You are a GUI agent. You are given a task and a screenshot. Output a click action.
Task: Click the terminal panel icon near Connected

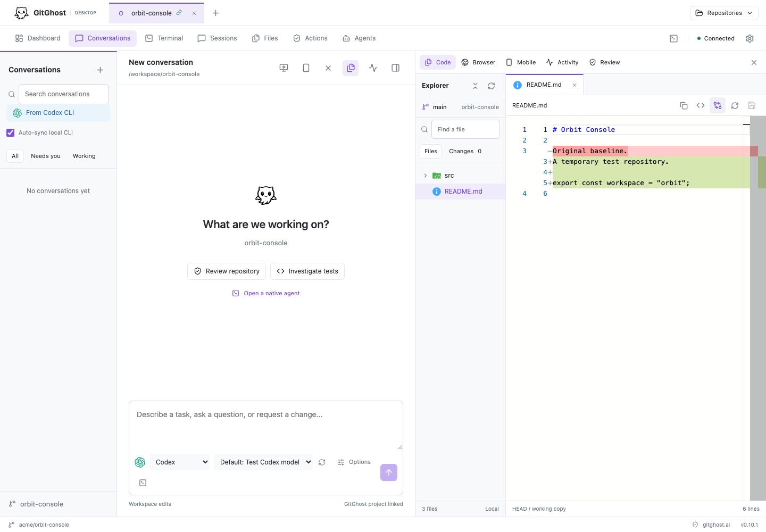click(673, 38)
